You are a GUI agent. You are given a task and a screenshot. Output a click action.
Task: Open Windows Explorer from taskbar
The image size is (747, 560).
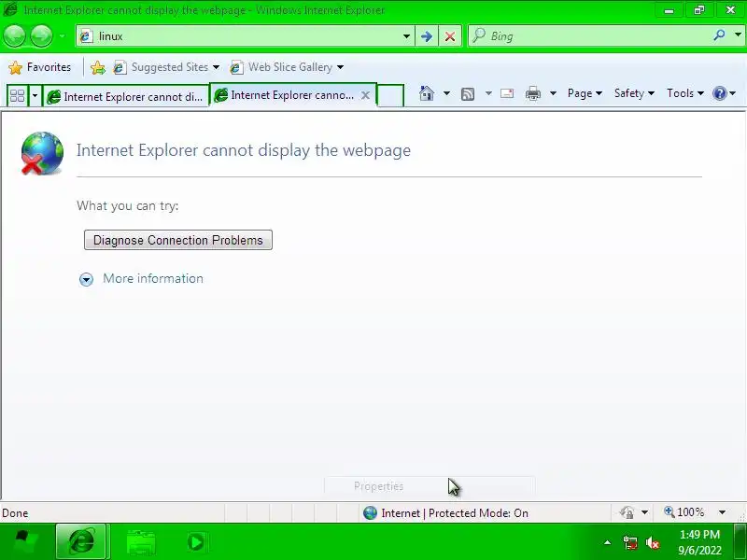click(x=141, y=542)
